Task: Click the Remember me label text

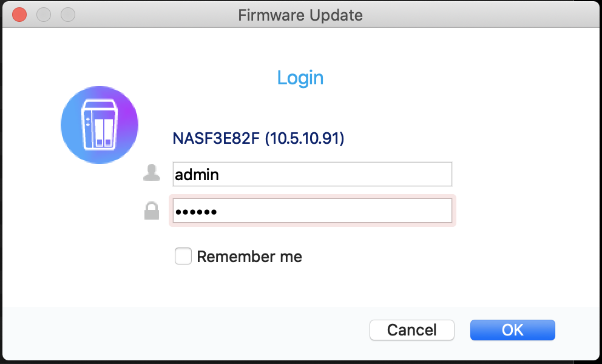Action: (x=249, y=257)
